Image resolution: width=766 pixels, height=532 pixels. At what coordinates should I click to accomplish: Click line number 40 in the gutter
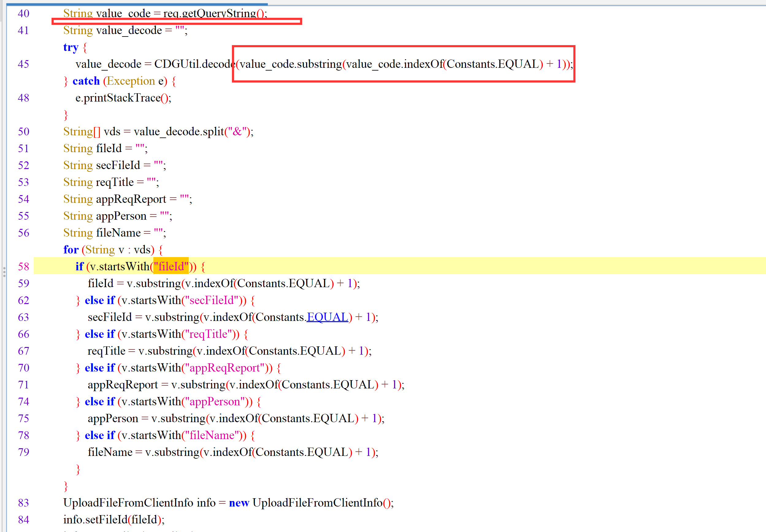pos(24,13)
